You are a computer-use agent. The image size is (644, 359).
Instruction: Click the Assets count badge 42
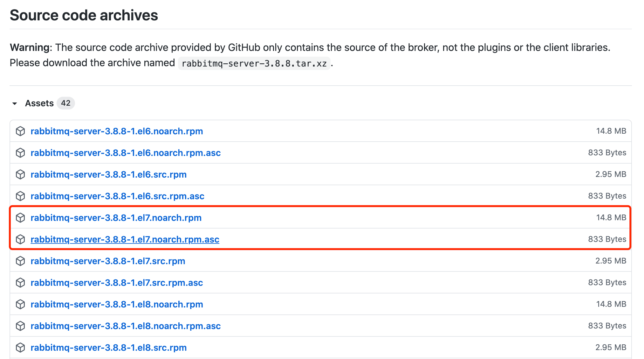(x=66, y=103)
